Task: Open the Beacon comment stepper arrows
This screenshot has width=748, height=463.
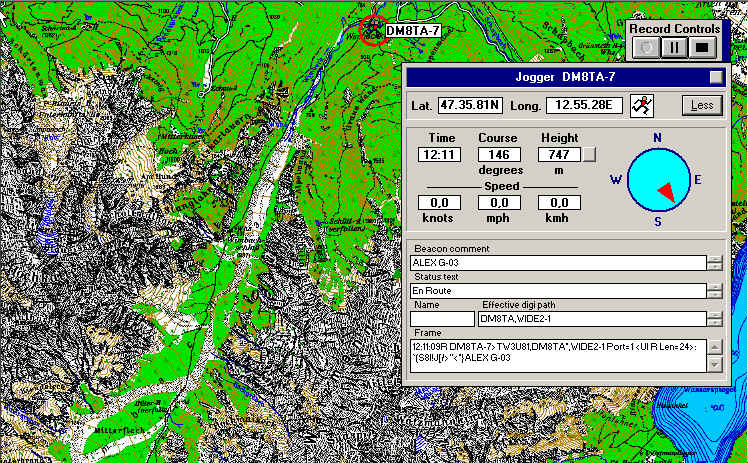Action: pyautogui.click(x=715, y=263)
